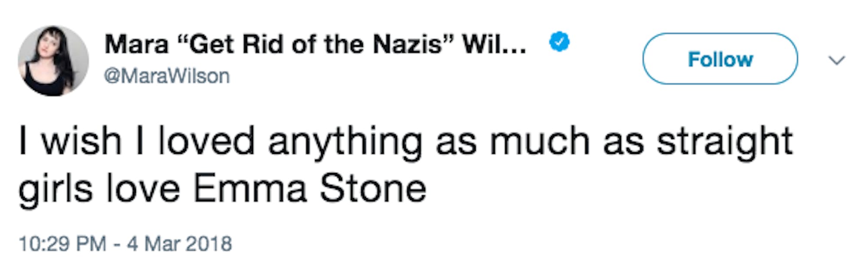The height and width of the screenshot is (263, 868).
Task: Open the @MaraWilson handle link
Action: click(x=167, y=77)
